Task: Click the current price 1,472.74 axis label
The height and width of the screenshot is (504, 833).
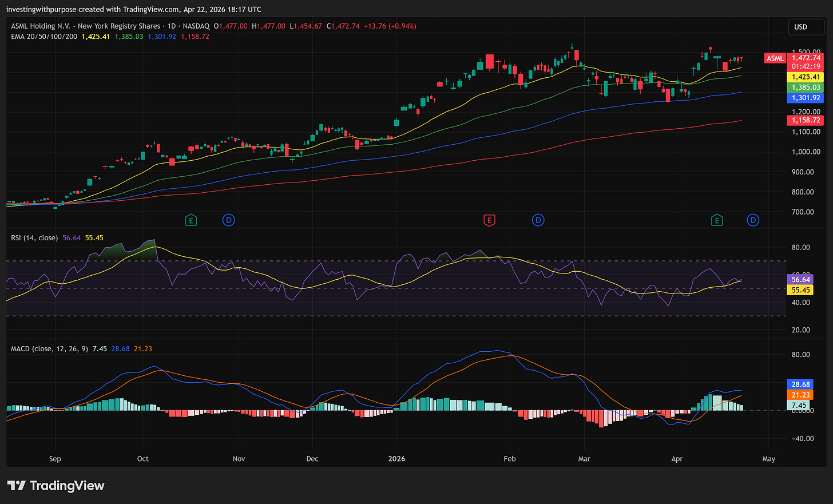Action: [x=806, y=58]
